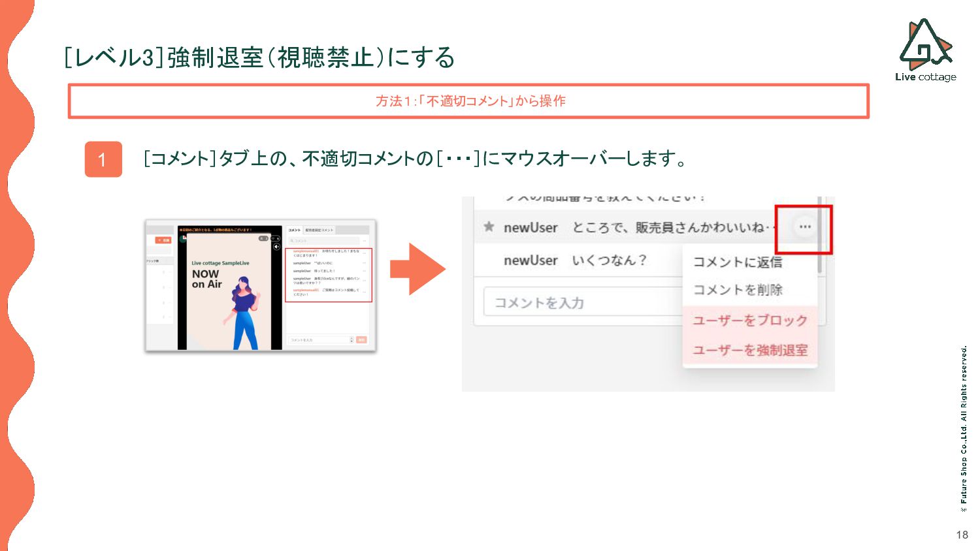
Task: Click the '方法1:「不適切コメント」から操作' heading
Action: tap(470, 101)
